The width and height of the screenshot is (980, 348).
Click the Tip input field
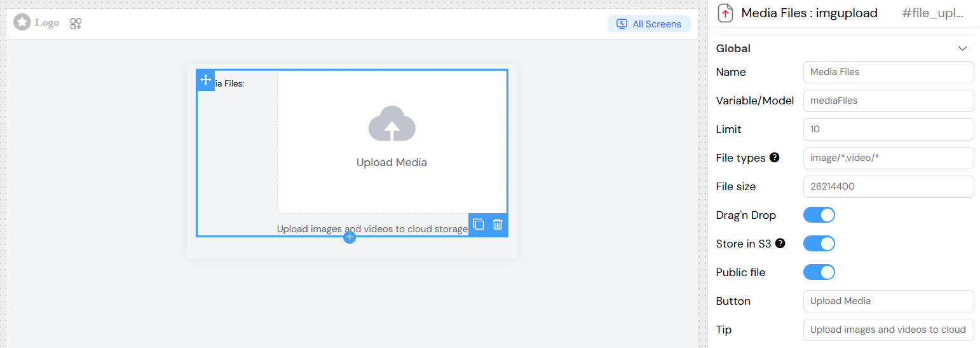tap(888, 330)
